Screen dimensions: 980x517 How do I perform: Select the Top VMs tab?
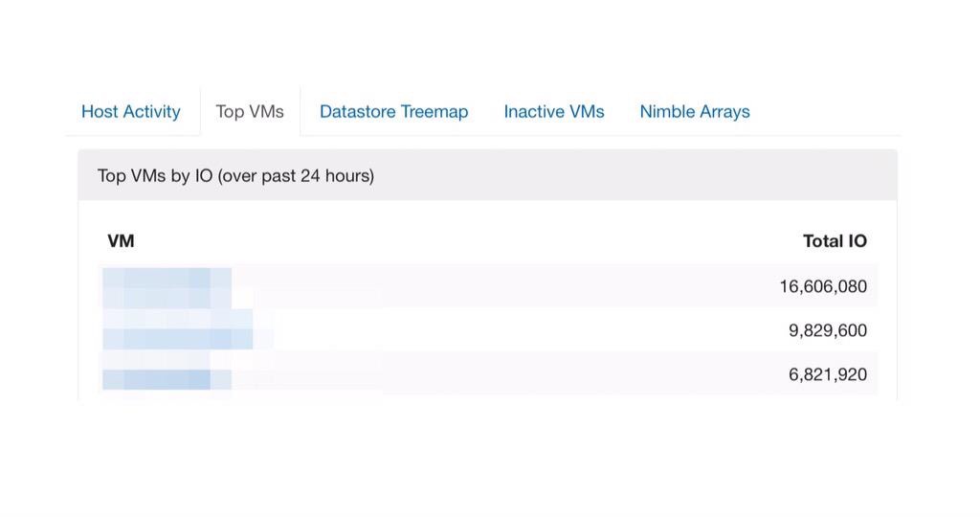click(x=250, y=111)
